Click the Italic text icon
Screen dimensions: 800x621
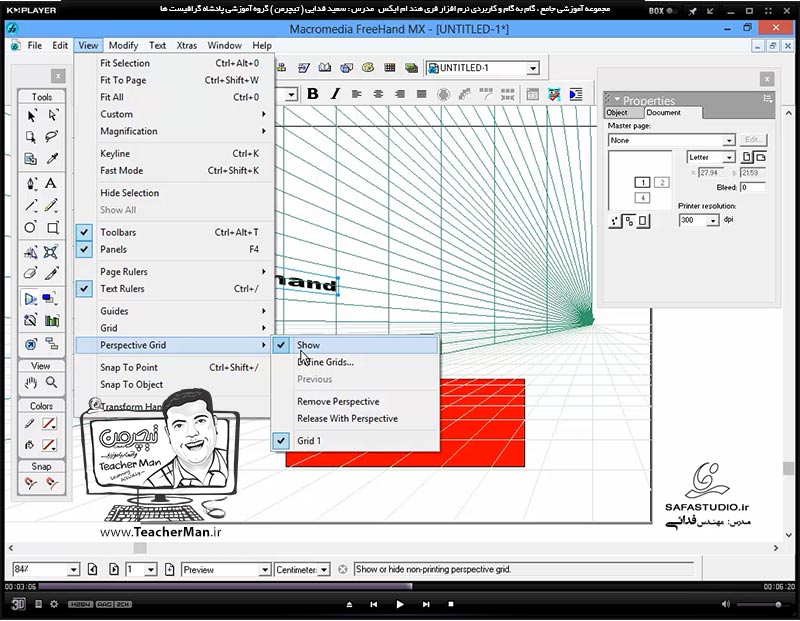[335, 94]
